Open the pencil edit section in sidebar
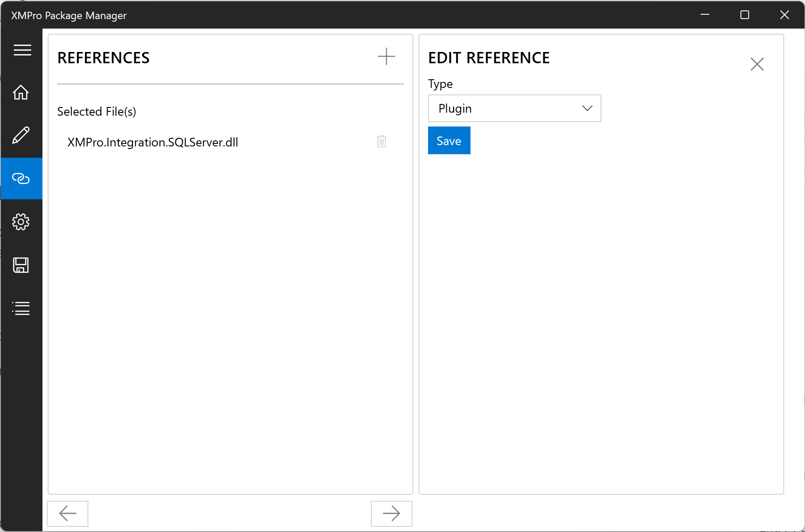The image size is (805, 532). pos(21,135)
